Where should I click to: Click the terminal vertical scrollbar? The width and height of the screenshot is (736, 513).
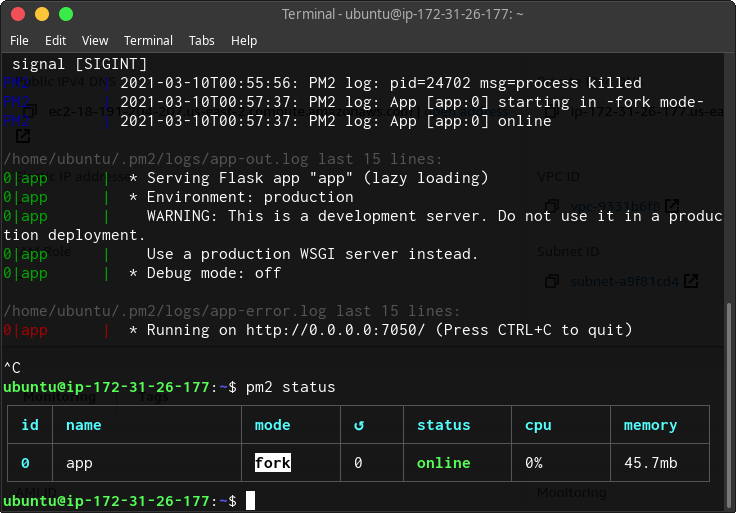tap(729, 404)
